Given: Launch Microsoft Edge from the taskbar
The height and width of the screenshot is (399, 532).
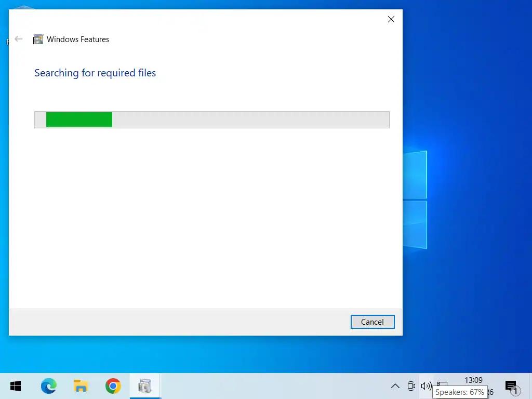Looking at the screenshot, I should (48, 386).
